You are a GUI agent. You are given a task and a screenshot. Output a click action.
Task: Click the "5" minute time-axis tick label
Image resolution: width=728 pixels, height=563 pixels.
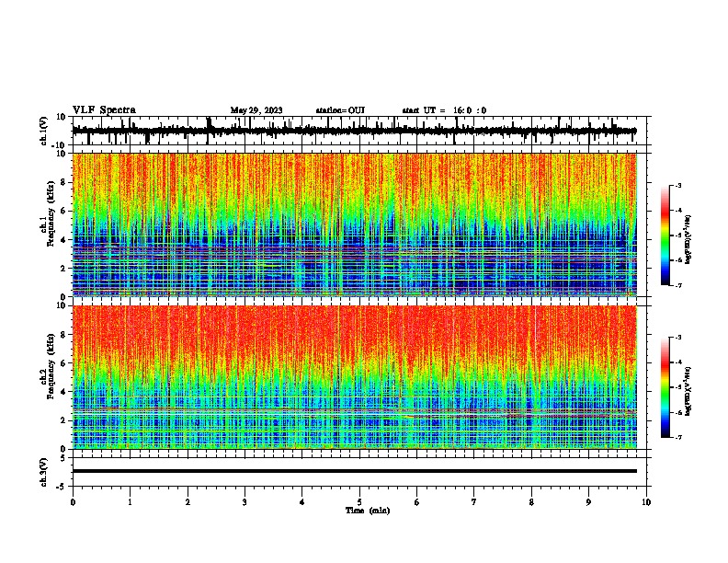point(359,502)
